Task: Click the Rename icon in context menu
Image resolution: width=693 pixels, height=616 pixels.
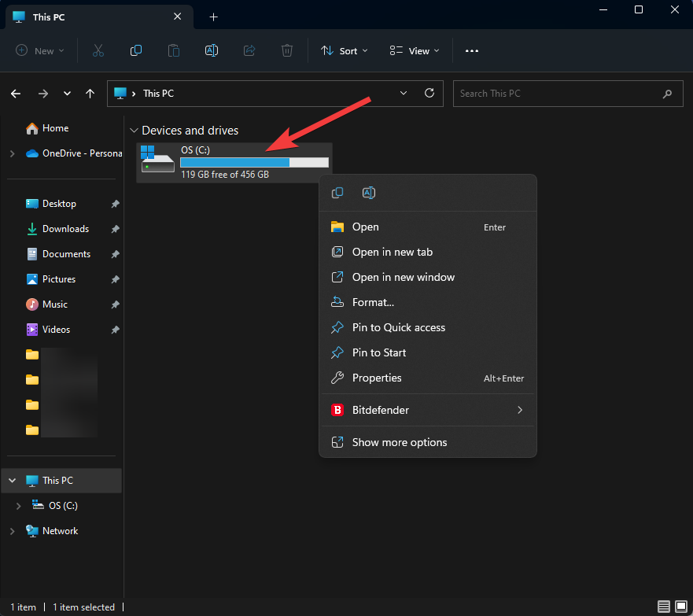Action: tap(368, 193)
